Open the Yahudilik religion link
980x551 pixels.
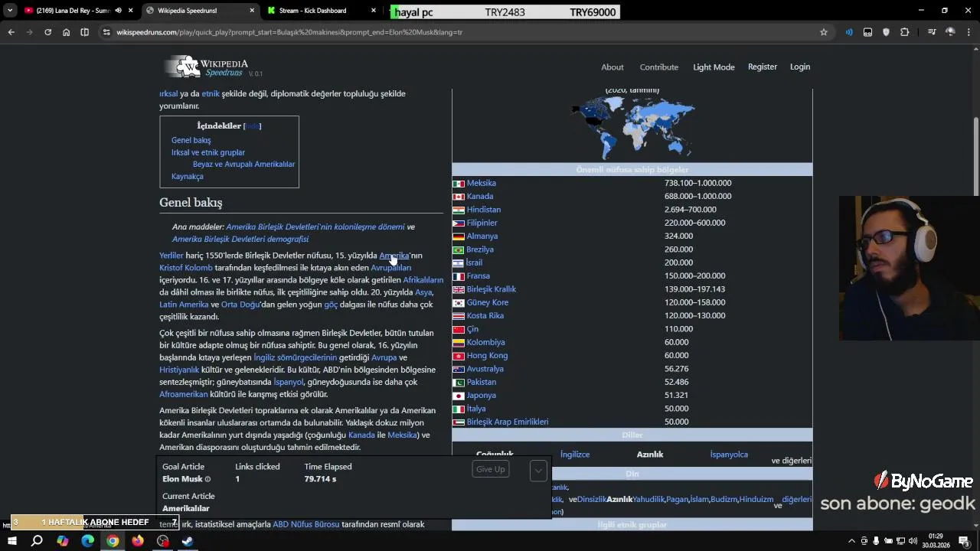(648, 500)
